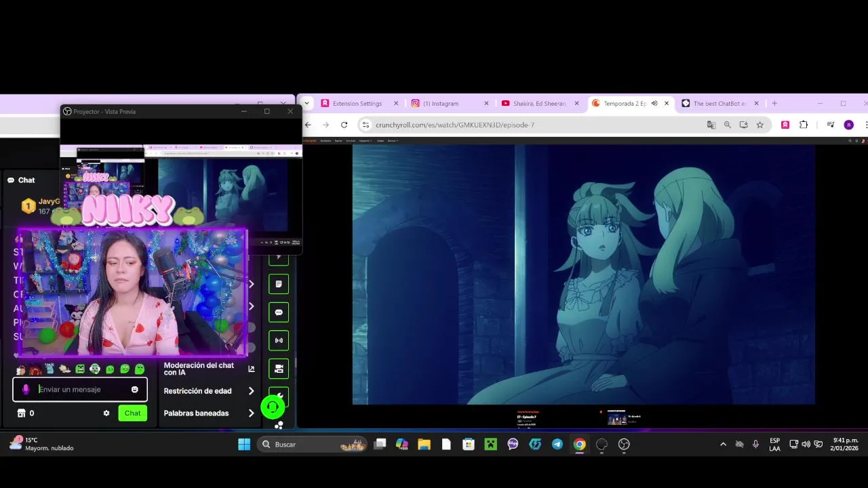Open the document icon in green sidebar

tap(279, 284)
